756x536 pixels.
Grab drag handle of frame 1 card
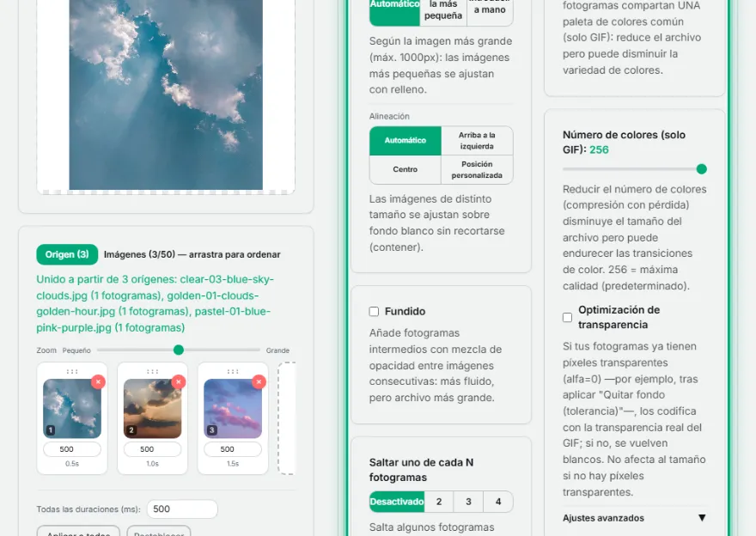72,371
